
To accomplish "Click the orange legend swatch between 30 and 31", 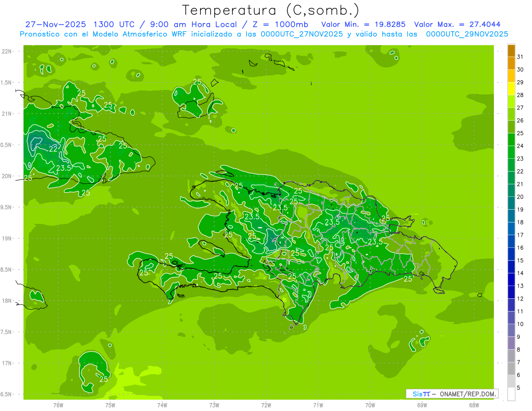I will (511, 63).
